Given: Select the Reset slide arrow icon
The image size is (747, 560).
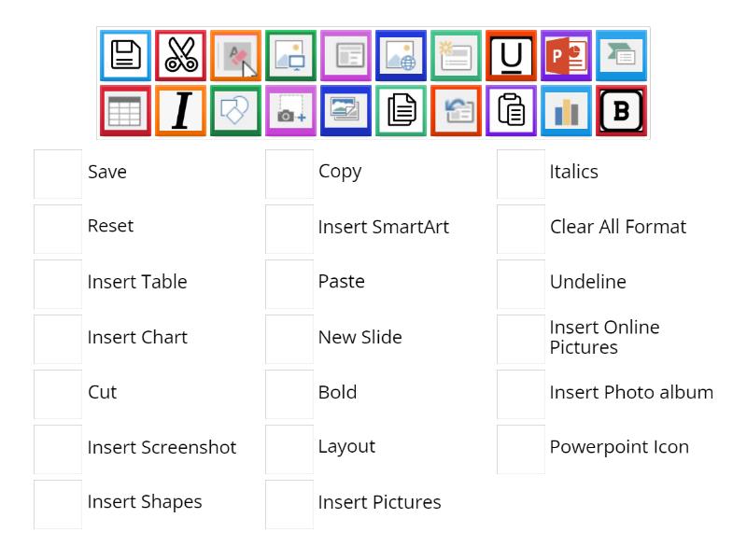Looking at the screenshot, I should coord(456,109).
